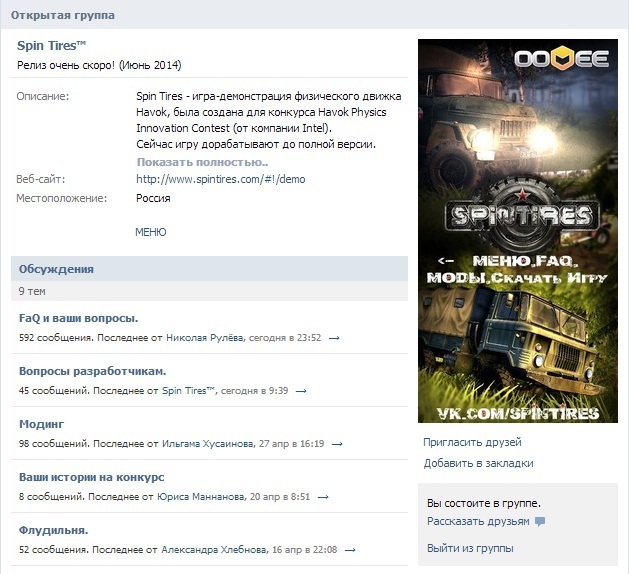Open the Флудильня discussion topic
The width and height of the screenshot is (629, 574).
53,530
